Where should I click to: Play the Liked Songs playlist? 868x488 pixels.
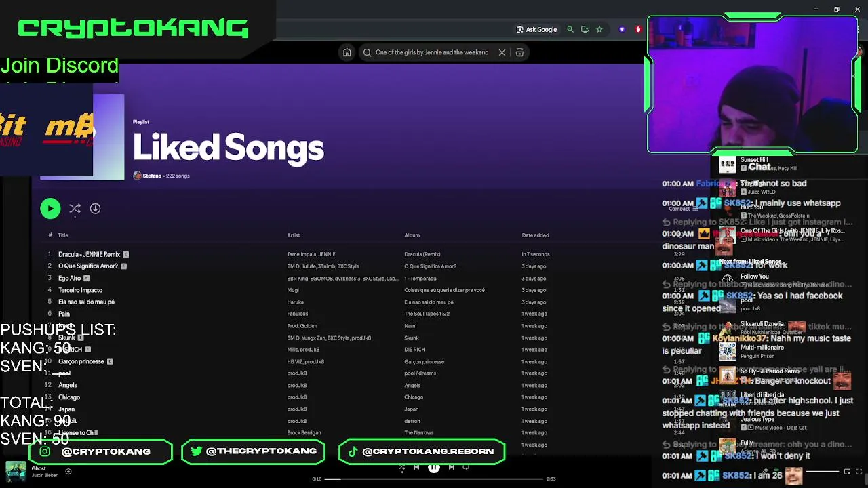pyautogui.click(x=50, y=209)
